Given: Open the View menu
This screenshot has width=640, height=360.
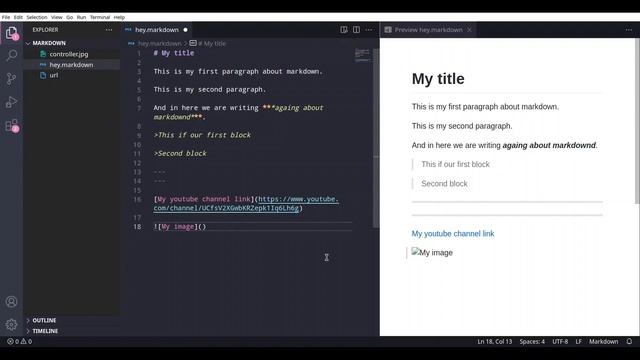Looking at the screenshot, I should click(57, 17).
